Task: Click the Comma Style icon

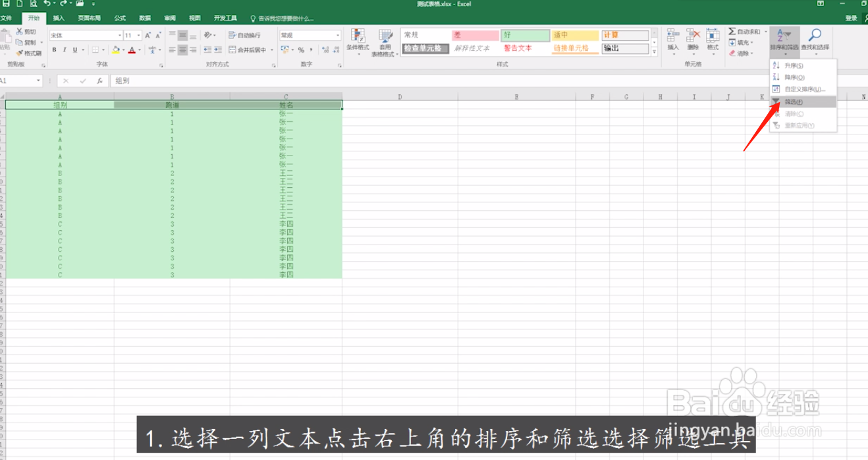Action: [311, 50]
